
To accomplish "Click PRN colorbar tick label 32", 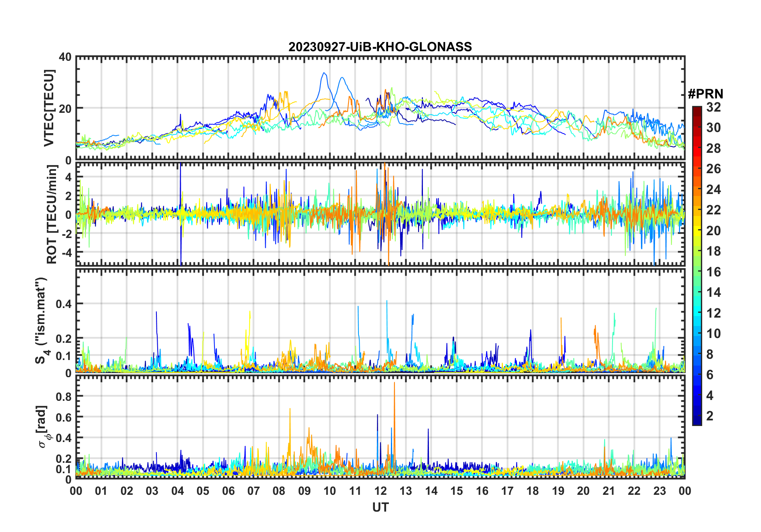I will (x=713, y=107).
